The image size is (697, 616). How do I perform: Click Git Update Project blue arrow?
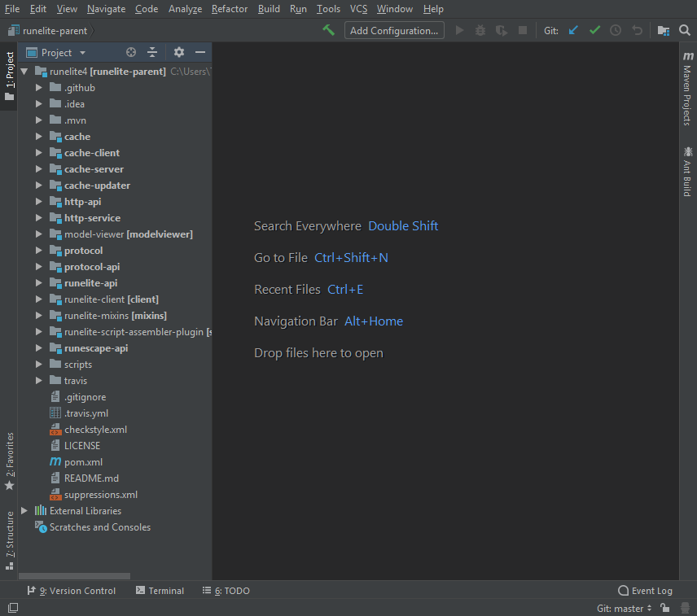click(573, 30)
